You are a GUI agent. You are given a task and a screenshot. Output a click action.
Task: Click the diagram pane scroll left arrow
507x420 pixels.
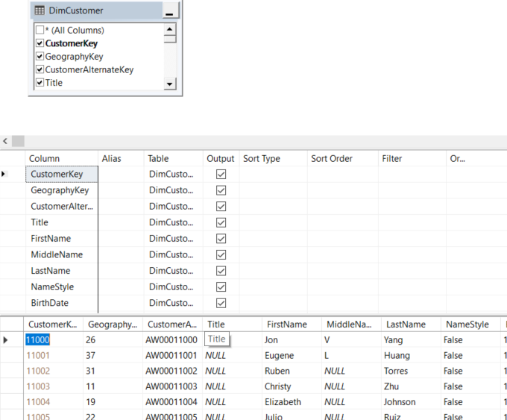click(x=5, y=141)
